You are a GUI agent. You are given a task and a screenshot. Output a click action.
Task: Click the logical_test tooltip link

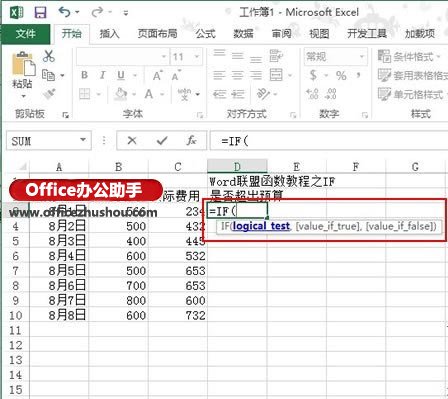(x=261, y=226)
